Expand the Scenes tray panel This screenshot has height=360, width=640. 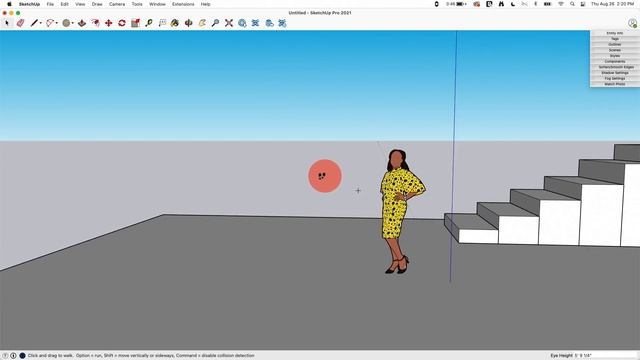pos(615,50)
